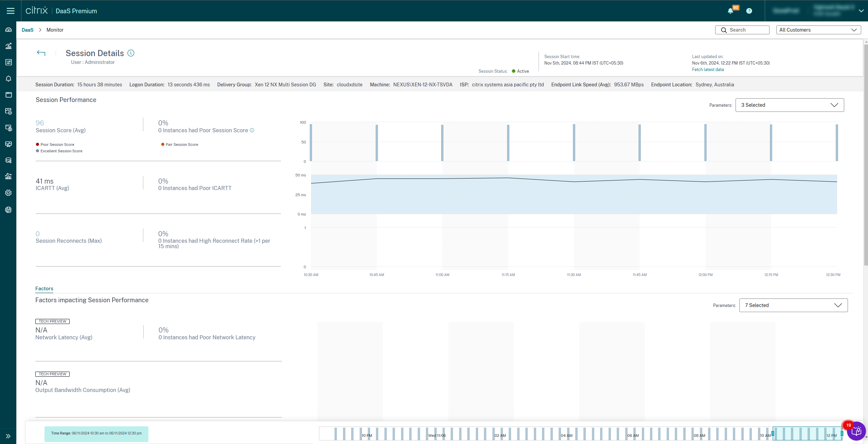The image size is (868, 444).
Task: Open the alerts bell in the sidebar
Action: (x=8, y=79)
